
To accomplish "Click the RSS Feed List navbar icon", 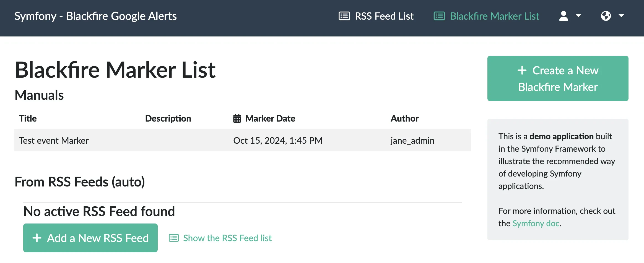I will (344, 16).
